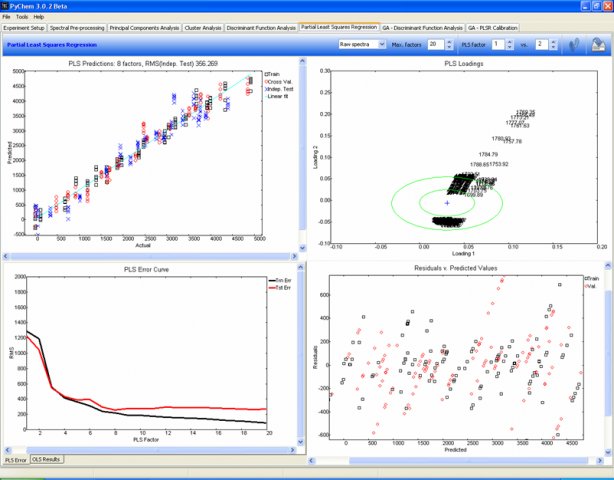
Task: Open the Tools menu
Action: point(22,17)
